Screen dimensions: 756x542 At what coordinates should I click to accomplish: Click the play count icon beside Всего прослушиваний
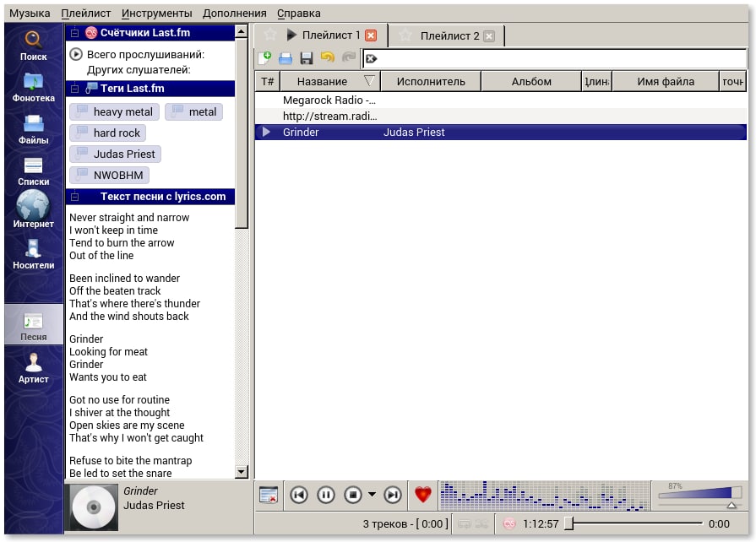point(76,54)
